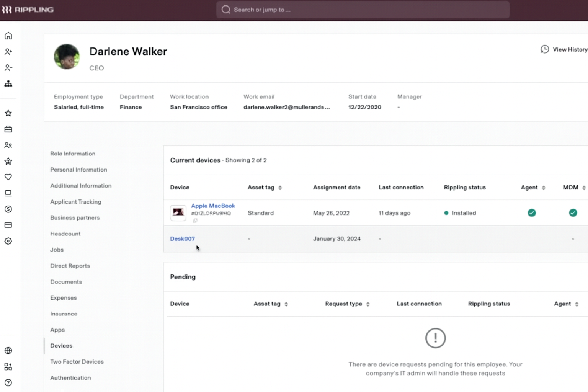Click the globe icon in sidebar

coord(8,350)
